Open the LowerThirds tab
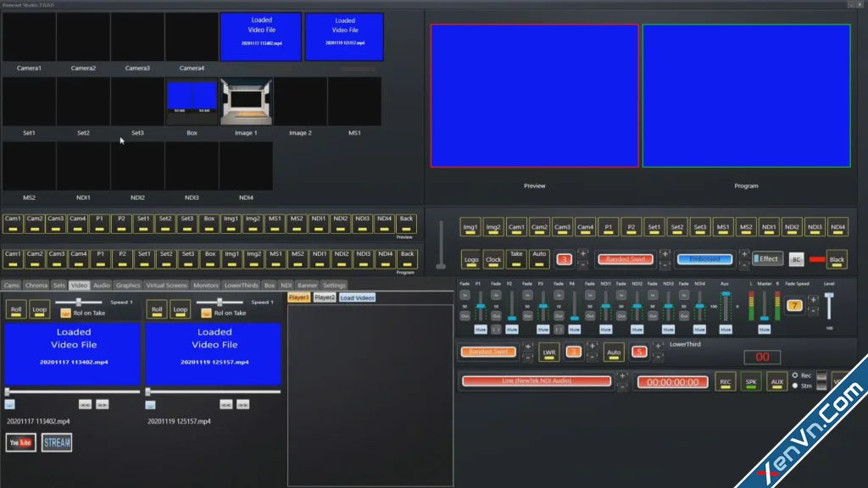868x488 pixels. point(242,286)
